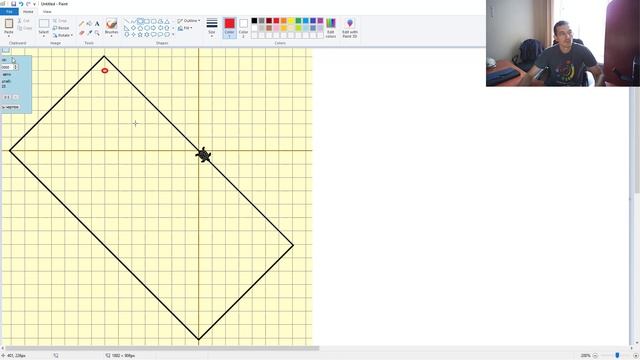Click the zoom in plus button
The width and height of the screenshot is (640, 360).
coord(636,356)
